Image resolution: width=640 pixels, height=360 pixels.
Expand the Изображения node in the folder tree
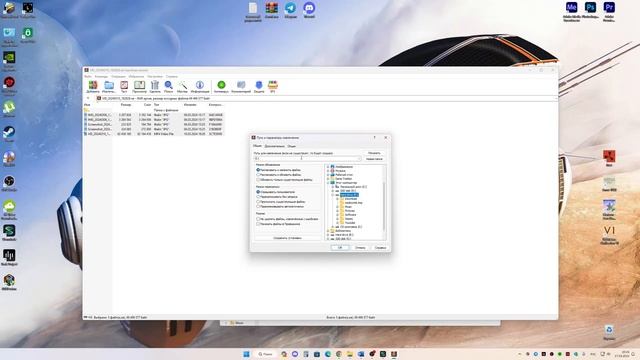coord(328,167)
